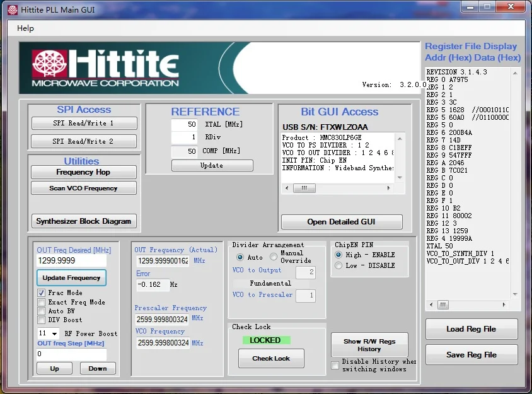Image resolution: width=532 pixels, height=394 pixels.
Task: Open the Help menu
Action: point(25,28)
